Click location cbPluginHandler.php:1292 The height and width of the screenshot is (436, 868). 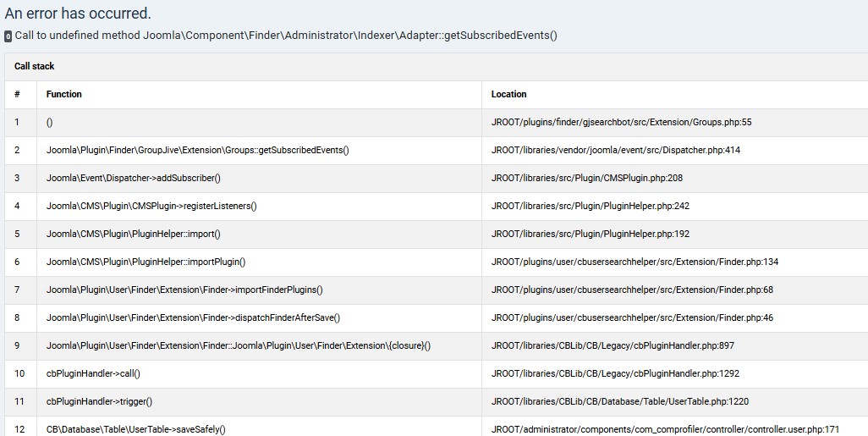(x=615, y=373)
